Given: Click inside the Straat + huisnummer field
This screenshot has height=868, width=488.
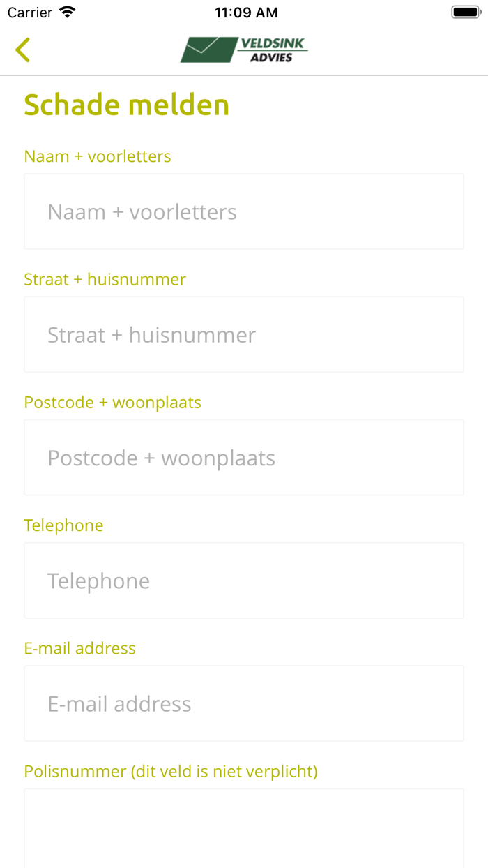Looking at the screenshot, I should [x=244, y=334].
